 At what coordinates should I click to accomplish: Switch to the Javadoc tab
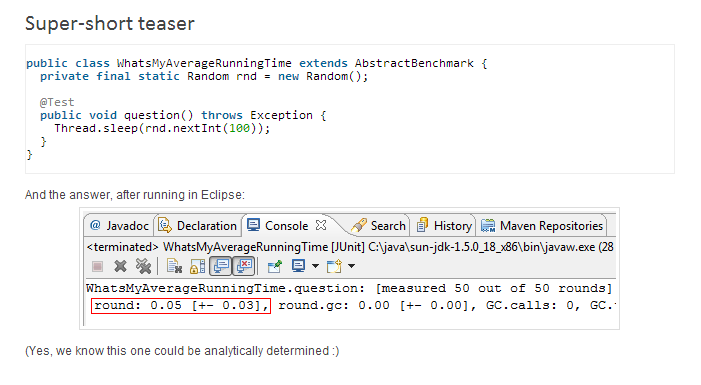point(119,226)
